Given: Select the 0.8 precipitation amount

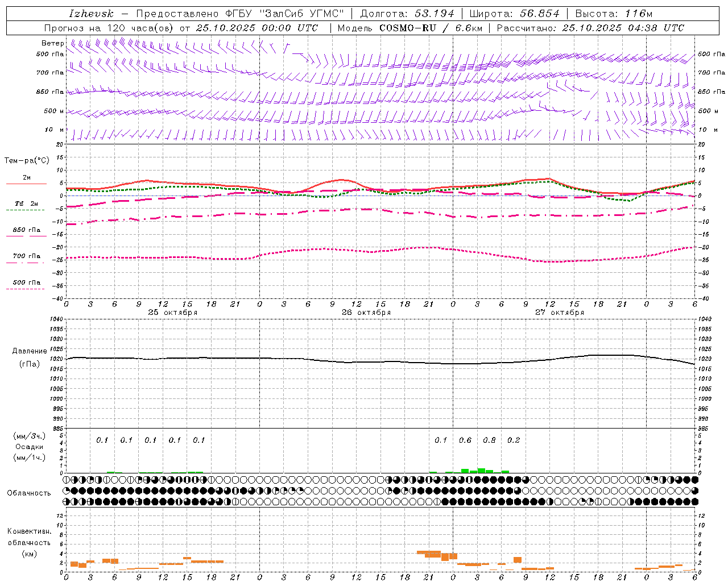Looking at the screenshot, I should pyautogui.click(x=489, y=440).
